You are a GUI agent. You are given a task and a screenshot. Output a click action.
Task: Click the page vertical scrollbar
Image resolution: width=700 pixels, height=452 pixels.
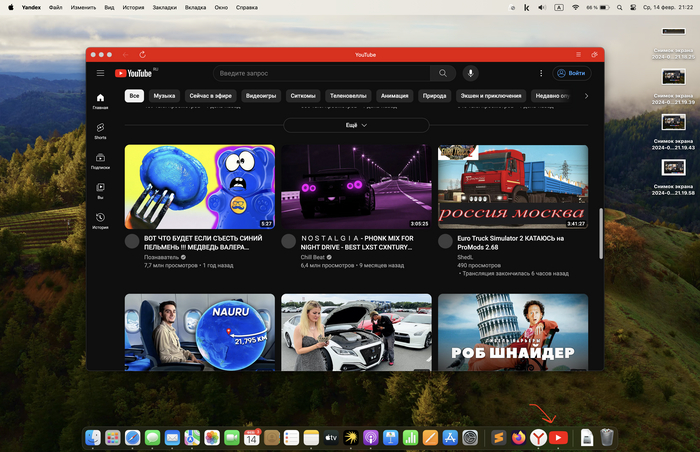pos(601,233)
